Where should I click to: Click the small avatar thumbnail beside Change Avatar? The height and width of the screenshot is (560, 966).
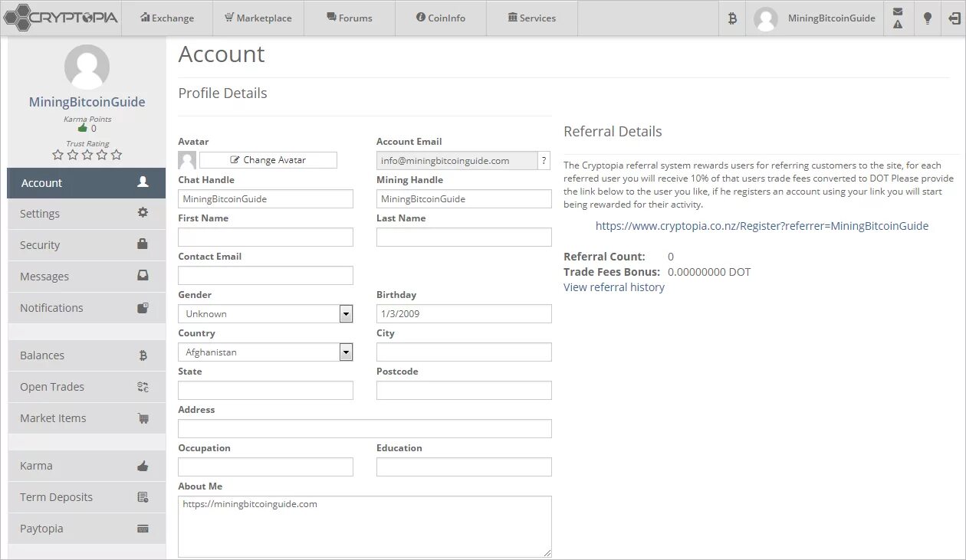click(x=187, y=160)
